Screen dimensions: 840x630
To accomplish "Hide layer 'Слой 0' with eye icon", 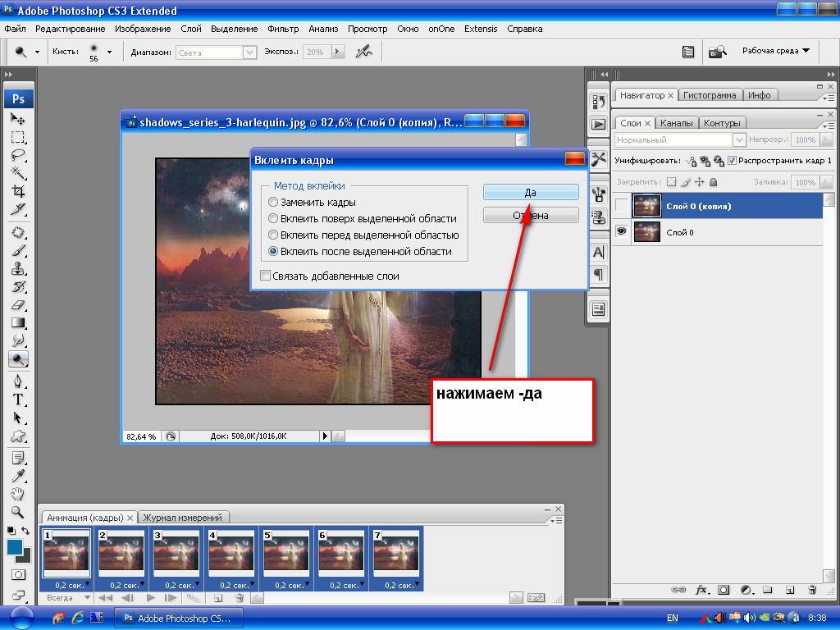I will pos(622,231).
